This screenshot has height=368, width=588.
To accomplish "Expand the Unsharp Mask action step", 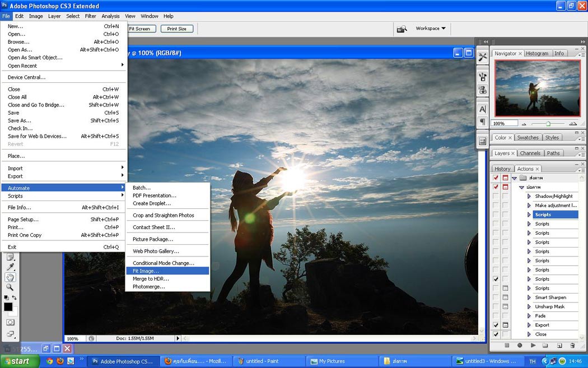I will [529, 306].
